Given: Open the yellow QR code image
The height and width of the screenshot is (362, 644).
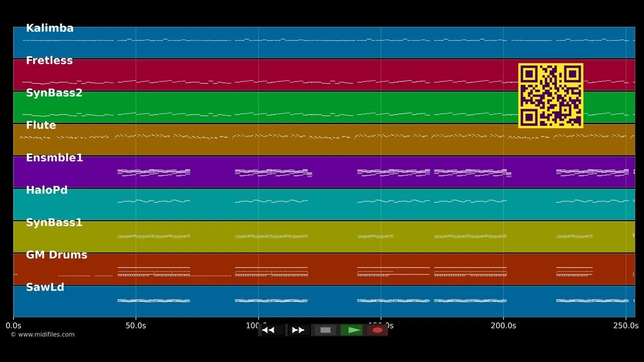Looking at the screenshot, I should tap(551, 96).
